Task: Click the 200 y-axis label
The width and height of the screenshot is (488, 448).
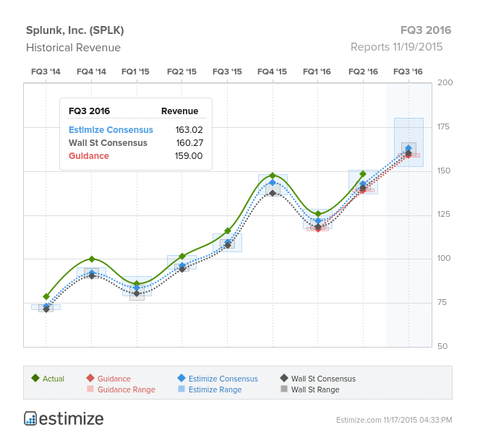Action: click(445, 82)
